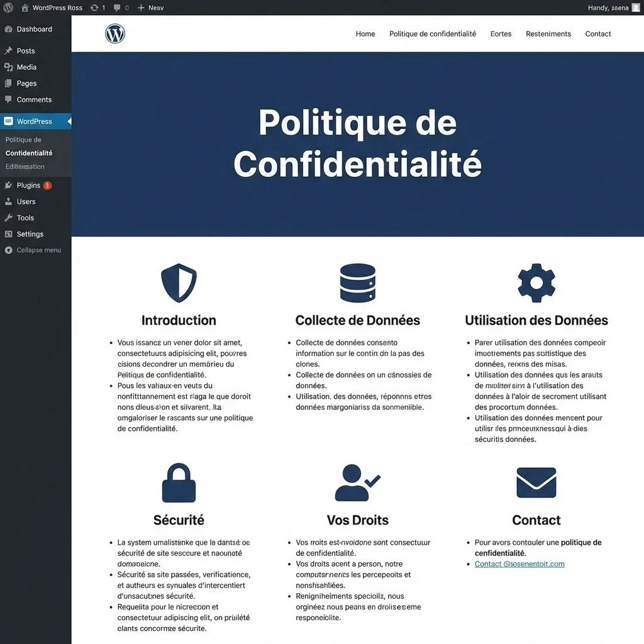Select the shield icon above Introduction
The height and width of the screenshot is (644, 644).
point(179,282)
